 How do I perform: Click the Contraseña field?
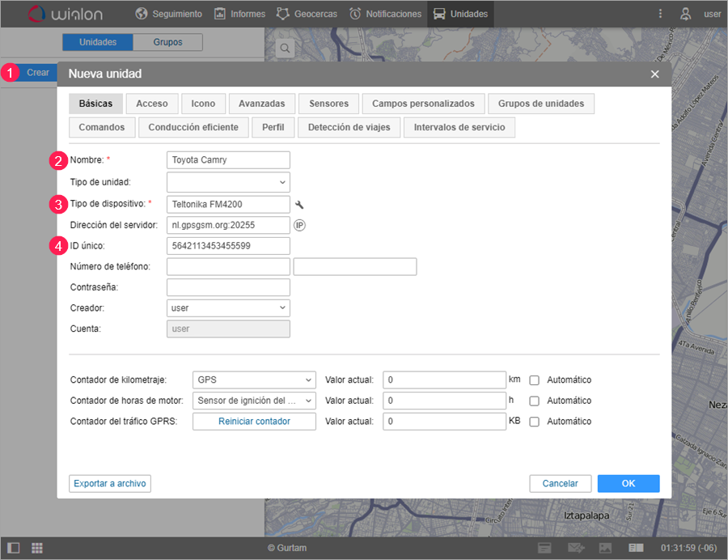click(x=228, y=287)
